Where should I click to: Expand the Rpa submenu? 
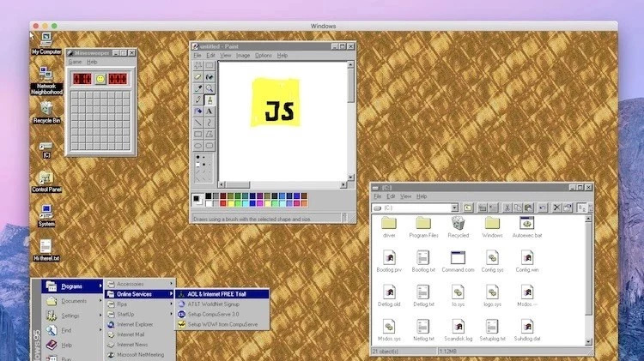coord(140,304)
